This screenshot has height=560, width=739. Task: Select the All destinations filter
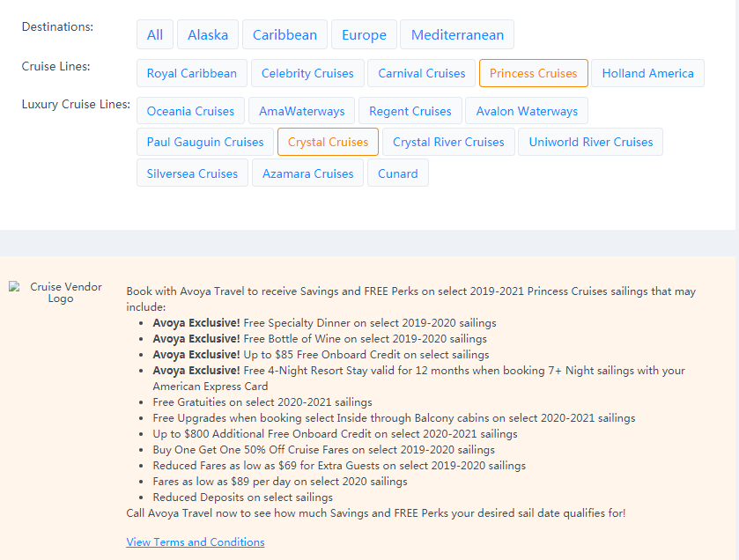pos(155,34)
